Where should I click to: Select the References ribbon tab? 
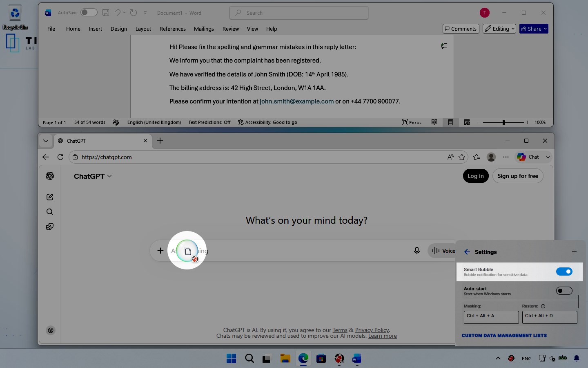coord(173,29)
